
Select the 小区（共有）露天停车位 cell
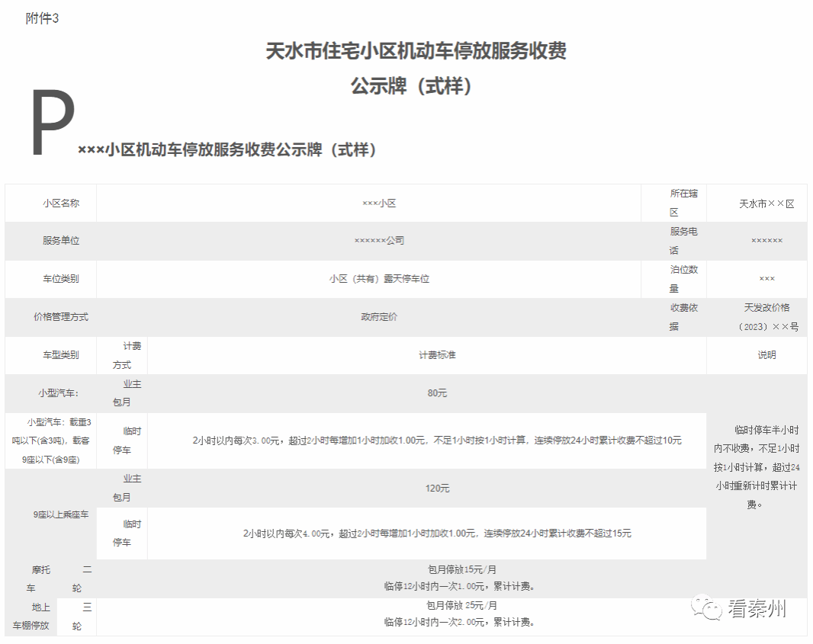click(379, 279)
